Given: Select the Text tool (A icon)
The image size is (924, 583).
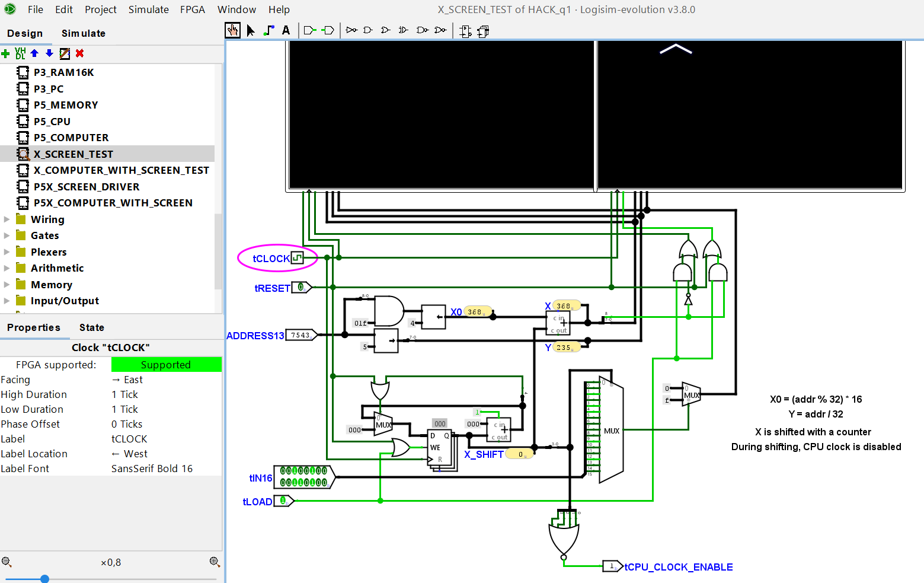Looking at the screenshot, I should pos(286,30).
